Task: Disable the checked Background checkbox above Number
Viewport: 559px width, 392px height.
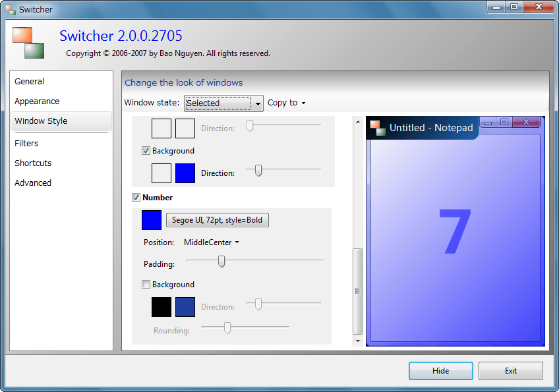Action: [146, 151]
